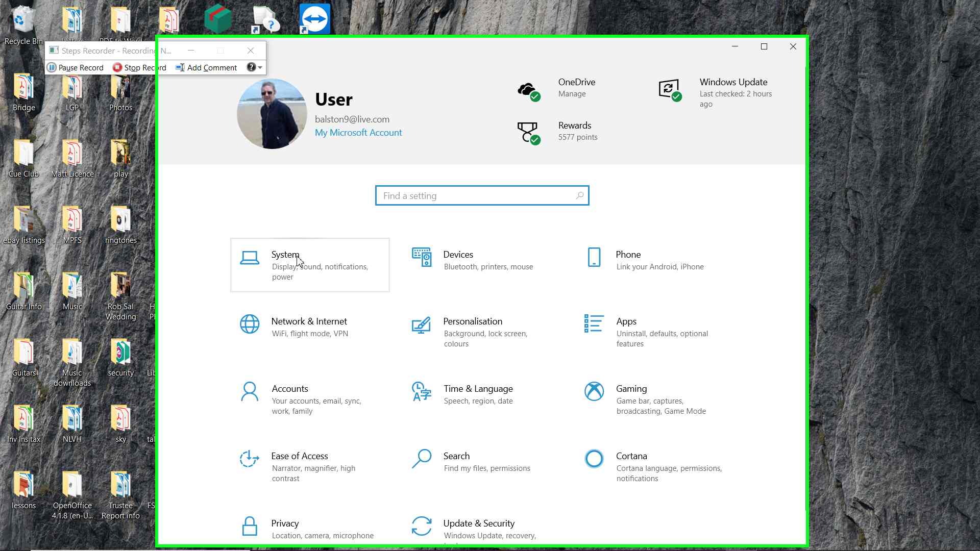
Task: Open the ringtones desktop folder
Action: pos(120,224)
